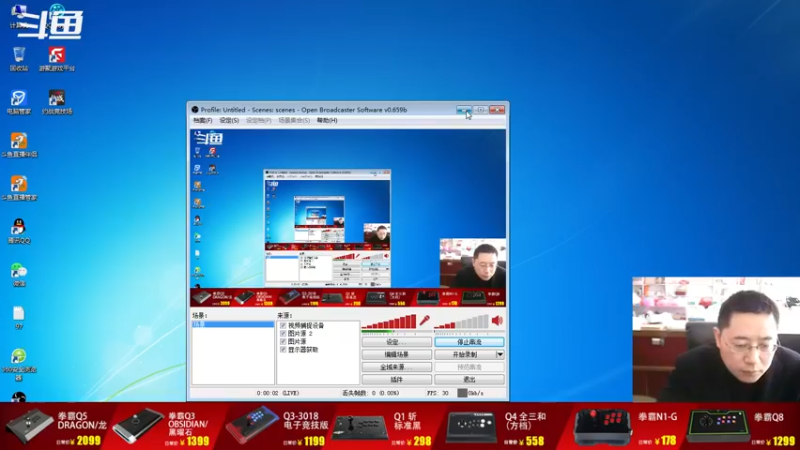This screenshot has height=450, width=800.
Task: Open the 斗鱼直播伴侣 desktop shortcut
Action: 19,145
